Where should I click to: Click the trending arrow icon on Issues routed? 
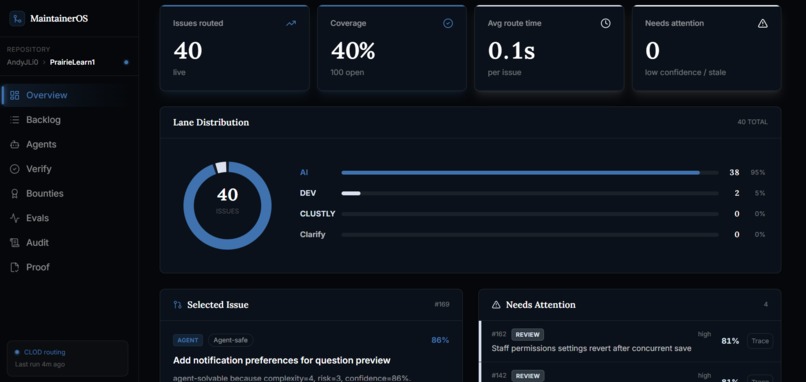tap(291, 23)
